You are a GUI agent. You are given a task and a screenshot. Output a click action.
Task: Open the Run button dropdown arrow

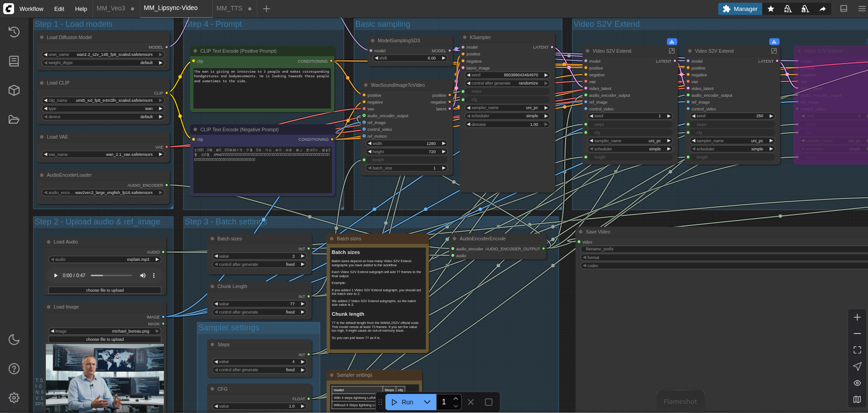(x=427, y=402)
